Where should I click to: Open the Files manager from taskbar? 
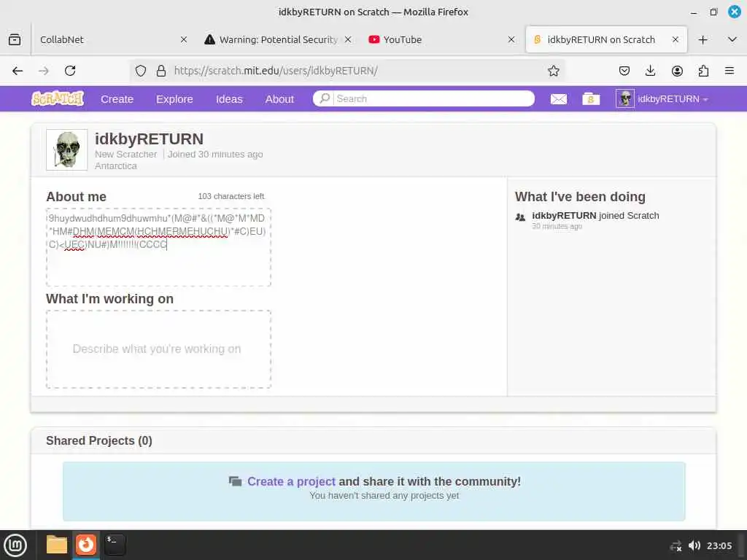pos(57,545)
